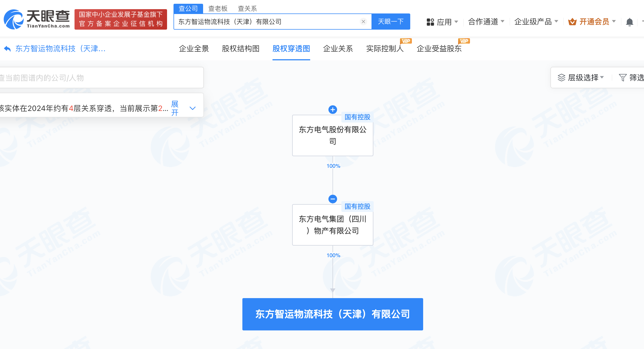Viewport: 644px width, 349px height.
Task: Click the in-graph company/person search field
Action: point(101,78)
